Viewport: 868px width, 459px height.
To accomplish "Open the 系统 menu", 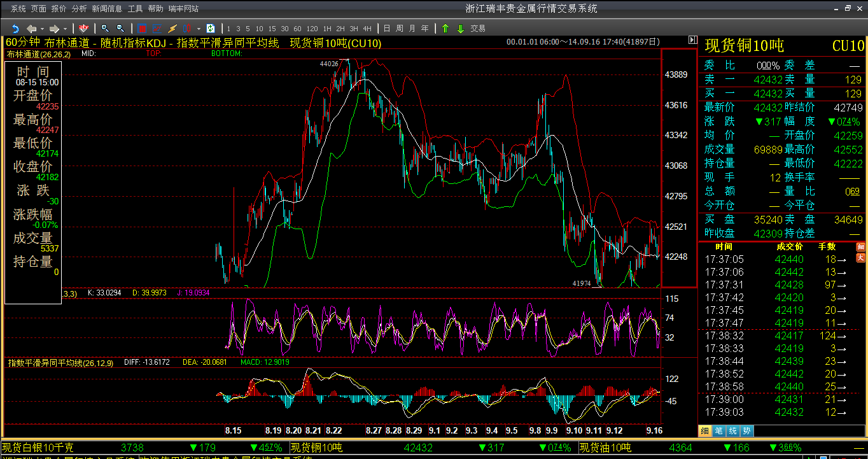I will point(18,9).
